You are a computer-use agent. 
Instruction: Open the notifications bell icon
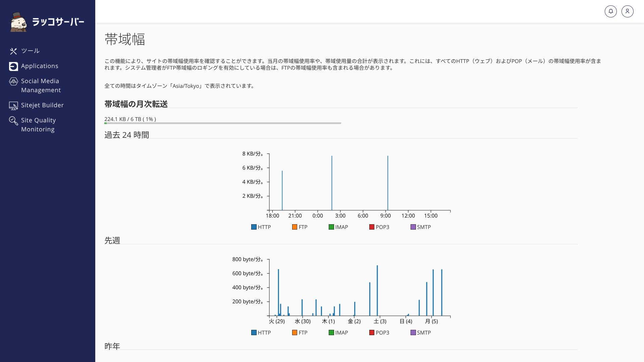(x=610, y=11)
